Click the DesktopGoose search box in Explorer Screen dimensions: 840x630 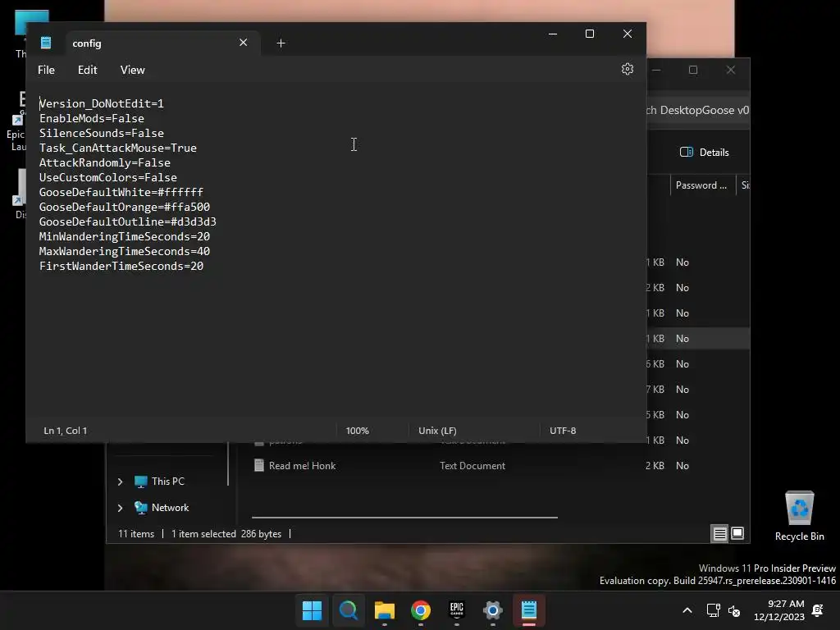pyautogui.click(x=697, y=111)
